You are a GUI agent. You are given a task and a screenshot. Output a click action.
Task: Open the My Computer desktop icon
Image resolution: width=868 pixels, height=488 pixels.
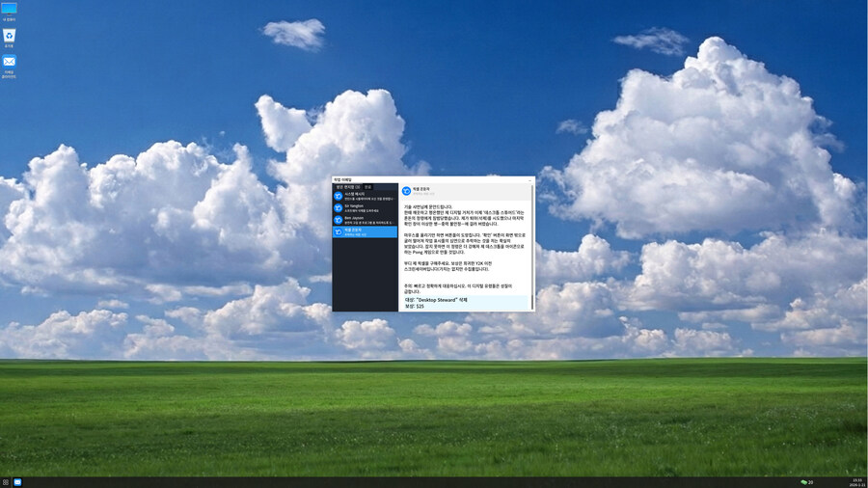[9, 10]
